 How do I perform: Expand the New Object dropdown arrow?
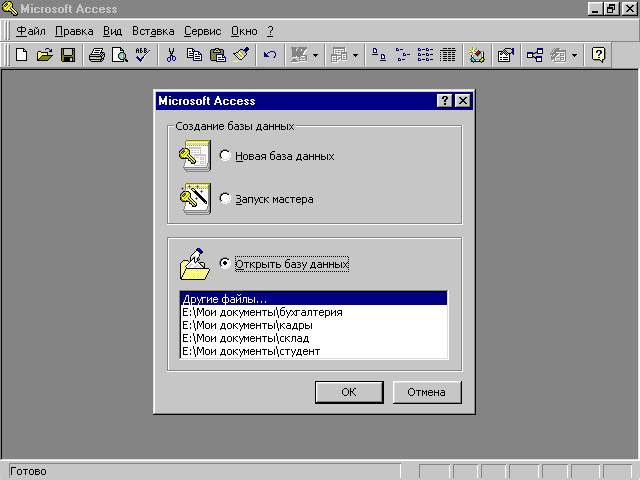pos(574,56)
